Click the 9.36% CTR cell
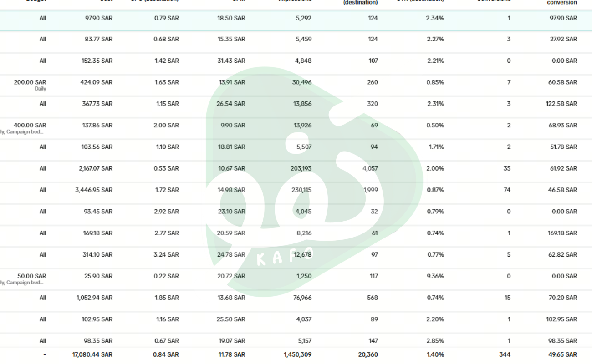This screenshot has width=592, height=364. 435,276
